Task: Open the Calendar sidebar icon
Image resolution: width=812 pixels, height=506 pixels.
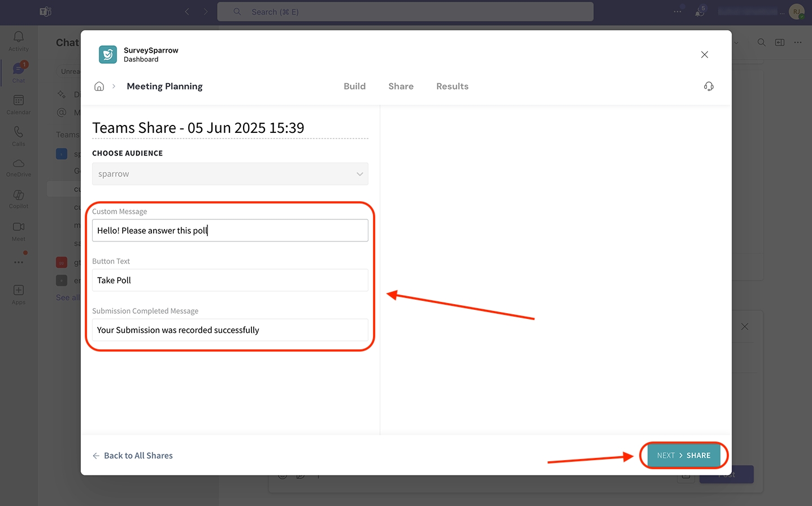Action: (x=19, y=105)
